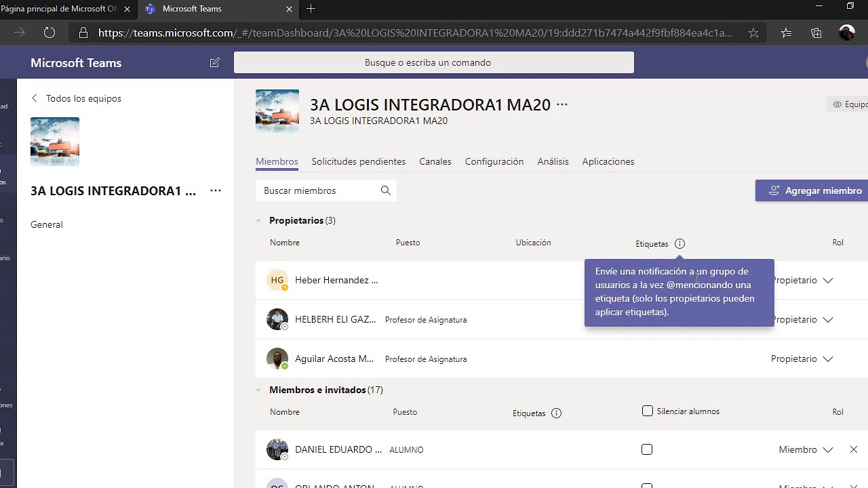Image resolution: width=868 pixels, height=488 pixels.
Task: Click the browser address bar URL
Action: click(x=415, y=33)
